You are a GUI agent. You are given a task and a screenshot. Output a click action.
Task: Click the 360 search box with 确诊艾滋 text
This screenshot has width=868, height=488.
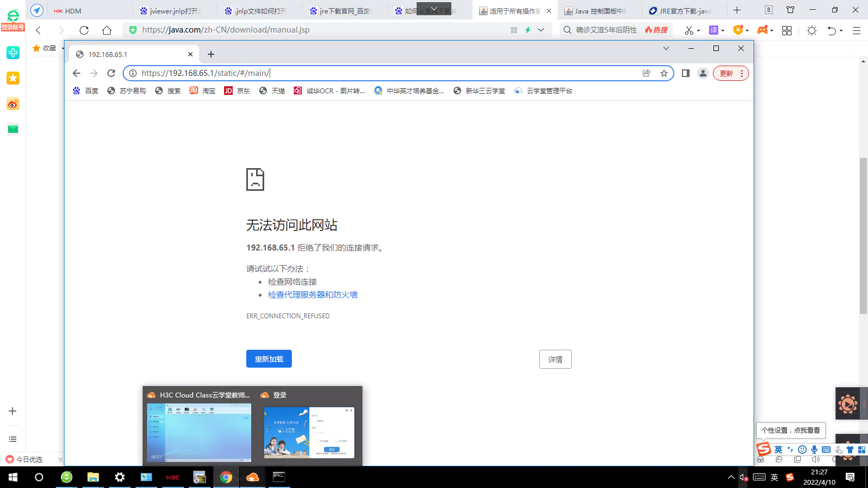[607, 30]
